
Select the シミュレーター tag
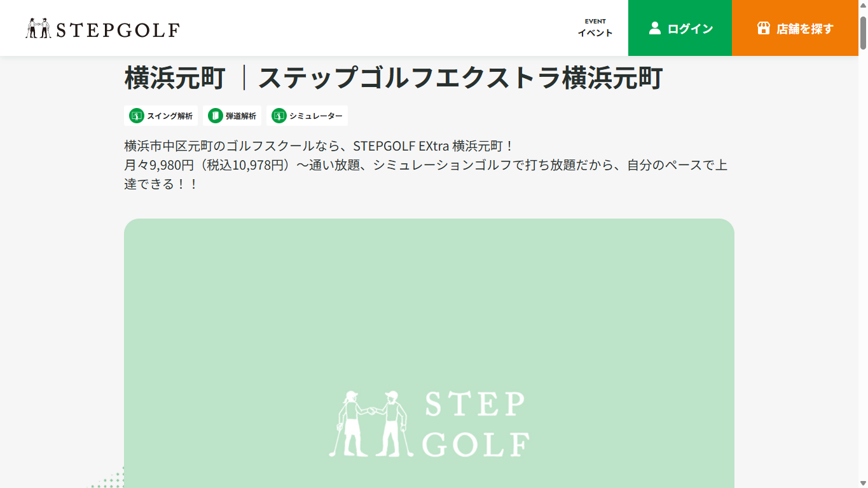tap(307, 116)
